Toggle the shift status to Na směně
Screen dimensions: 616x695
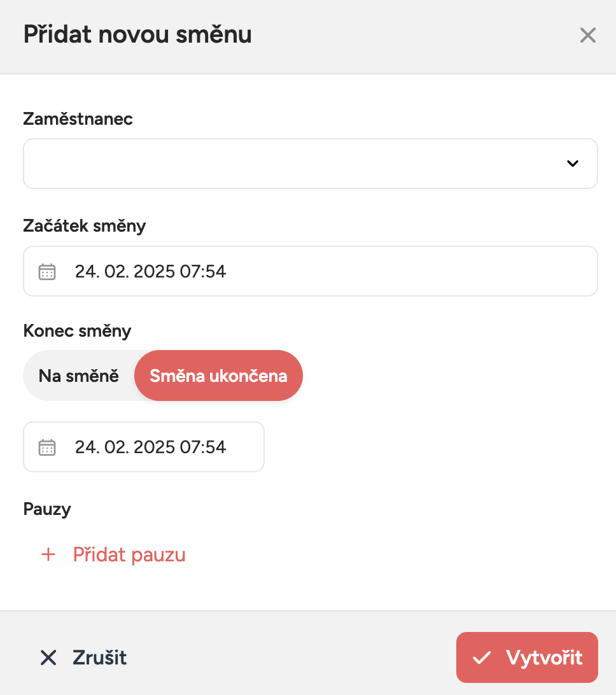(x=78, y=376)
